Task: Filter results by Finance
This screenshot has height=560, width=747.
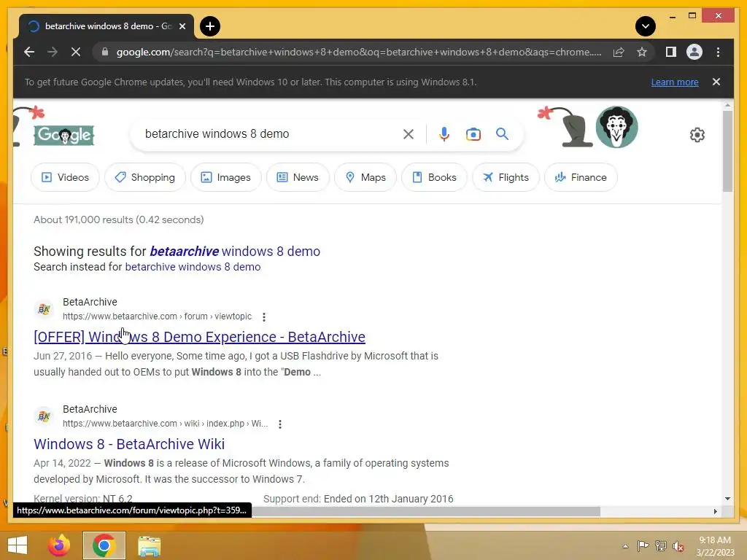Action: pyautogui.click(x=581, y=177)
